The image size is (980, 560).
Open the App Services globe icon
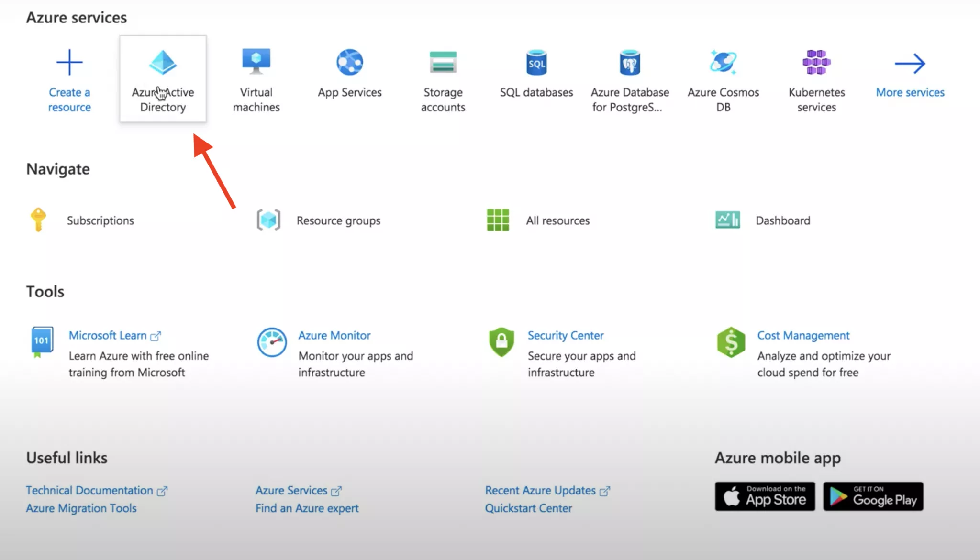350,62
